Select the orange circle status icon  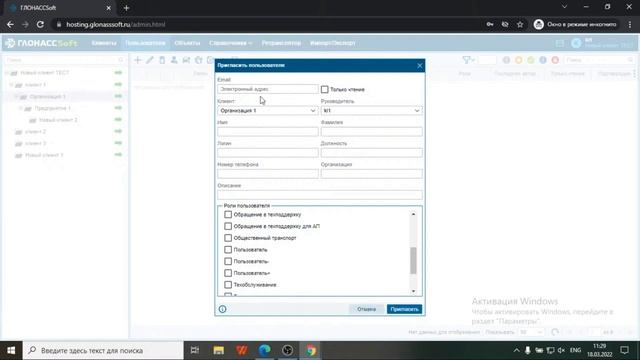coord(518,60)
